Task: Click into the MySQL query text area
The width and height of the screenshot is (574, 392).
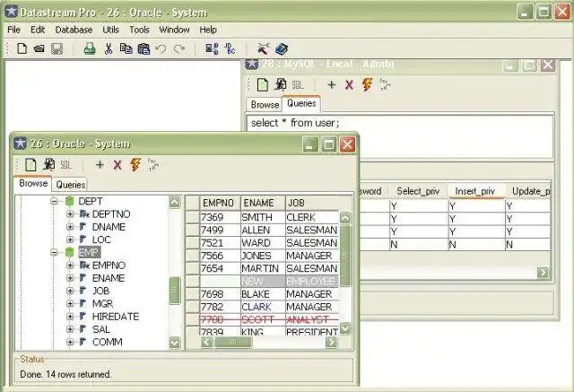Action: 399,137
